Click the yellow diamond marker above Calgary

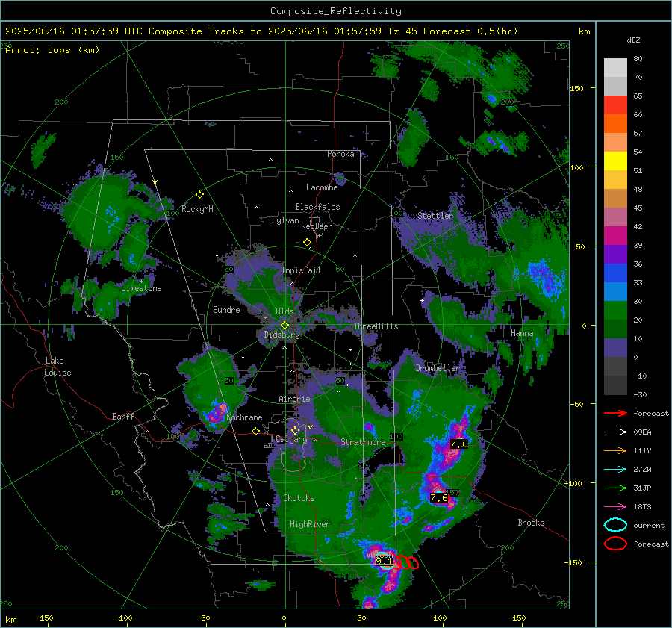tap(295, 430)
